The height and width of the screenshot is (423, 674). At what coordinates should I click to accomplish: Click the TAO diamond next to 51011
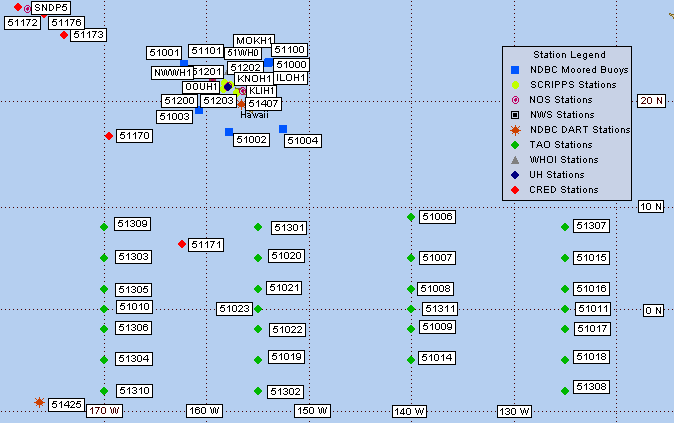tap(565, 309)
